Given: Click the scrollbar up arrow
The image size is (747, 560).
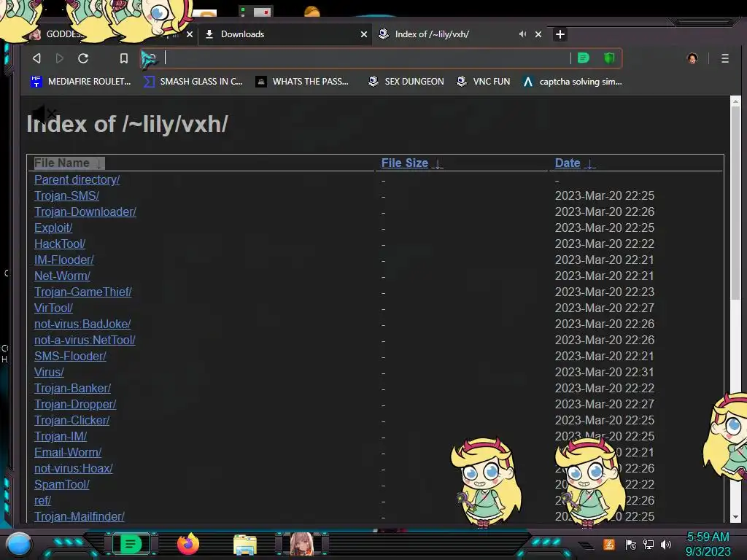Looking at the screenshot, I should coord(735,101).
